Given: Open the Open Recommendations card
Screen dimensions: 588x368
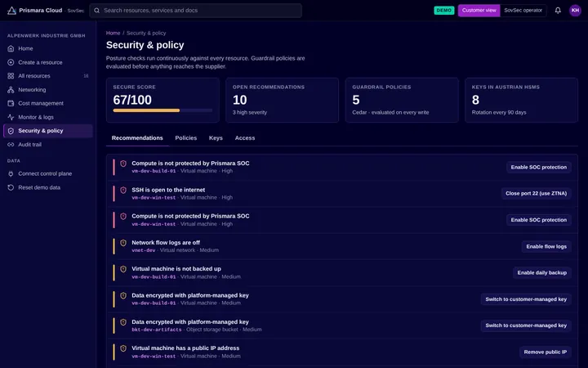Looking at the screenshot, I should click(282, 100).
